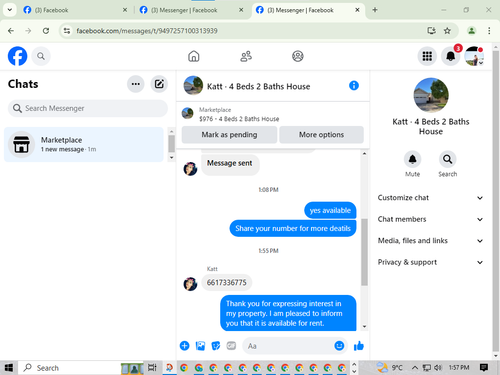Open Facebook search magnifier icon

coord(41,56)
